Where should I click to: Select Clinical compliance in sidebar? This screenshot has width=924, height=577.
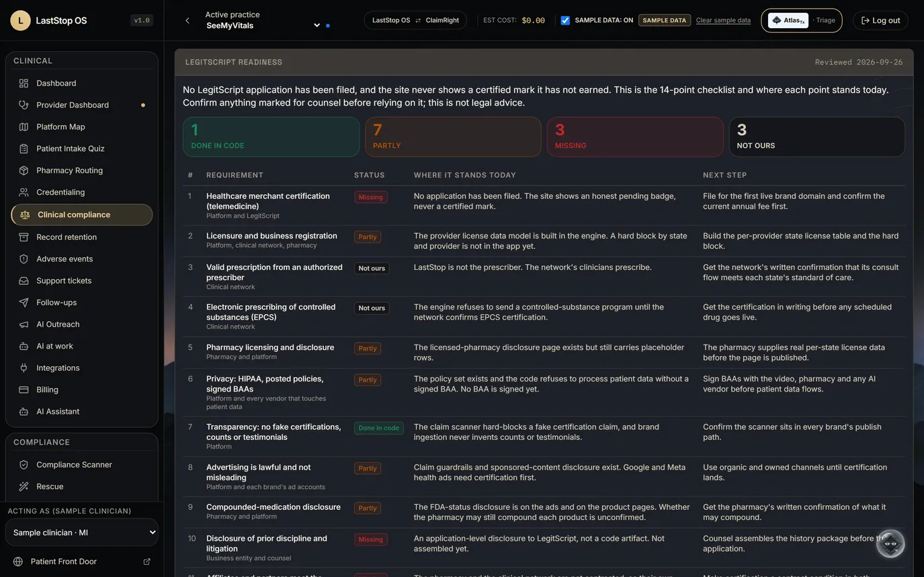(x=82, y=215)
